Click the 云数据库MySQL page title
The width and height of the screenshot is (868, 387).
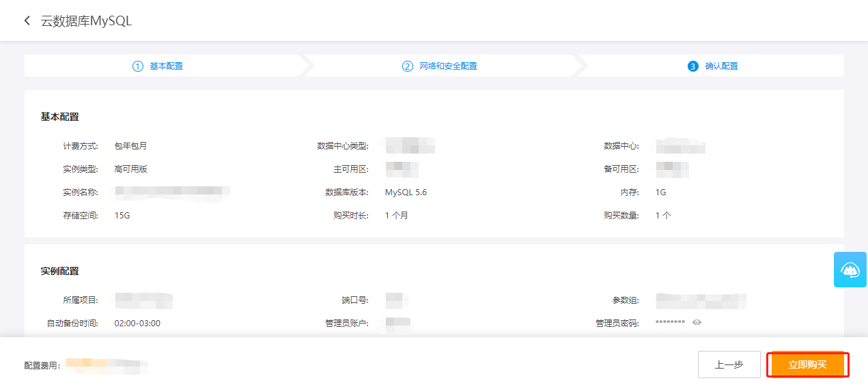tap(86, 21)
